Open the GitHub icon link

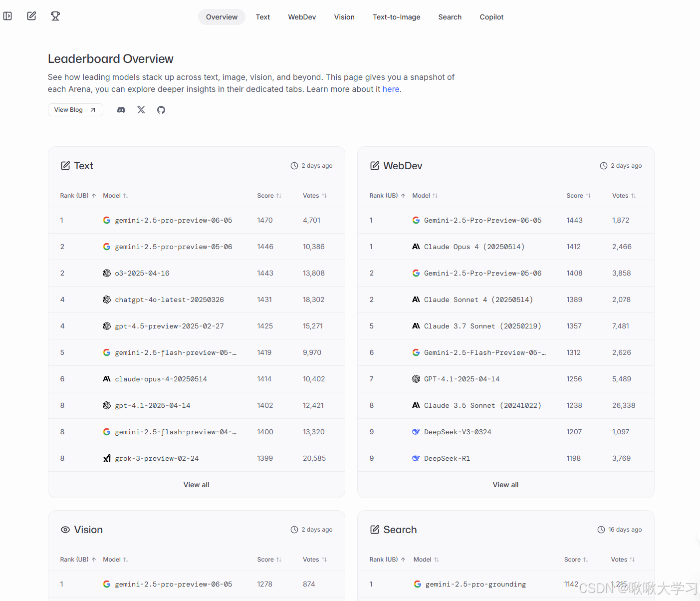(161, 110)
